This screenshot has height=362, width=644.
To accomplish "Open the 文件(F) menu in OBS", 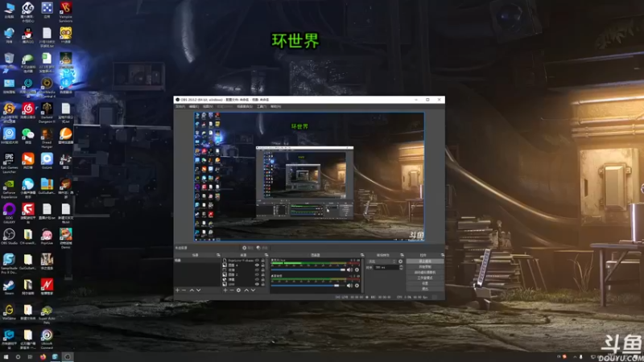I will tap(180, 106).
